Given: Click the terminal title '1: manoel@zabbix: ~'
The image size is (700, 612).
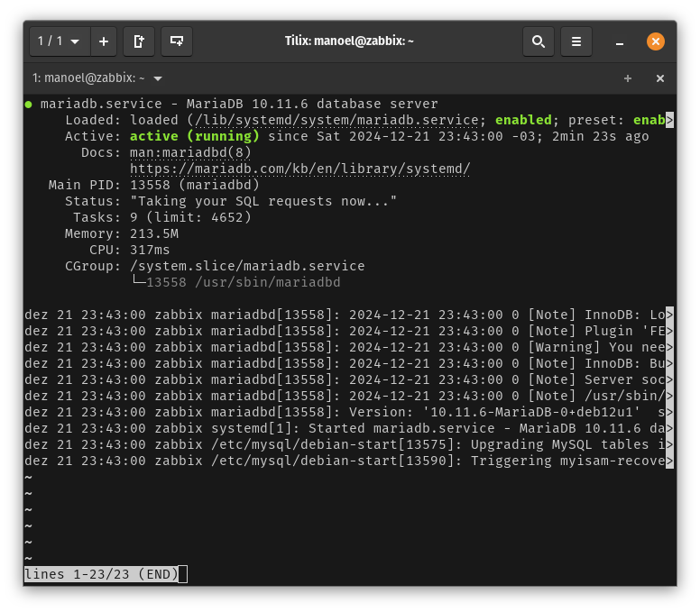Looking at the screenshot, I should (88, 78).
